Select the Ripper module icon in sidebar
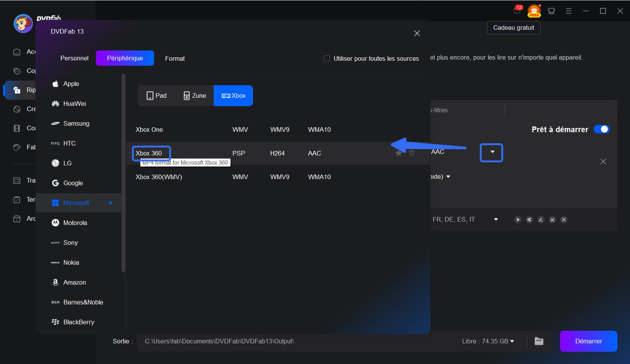 coord(17,90)
